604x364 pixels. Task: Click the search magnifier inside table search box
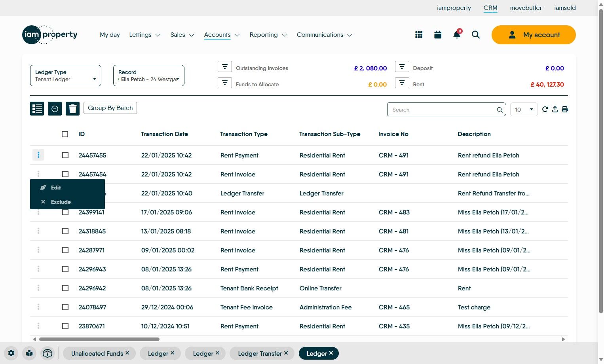[x=500, y=110]
